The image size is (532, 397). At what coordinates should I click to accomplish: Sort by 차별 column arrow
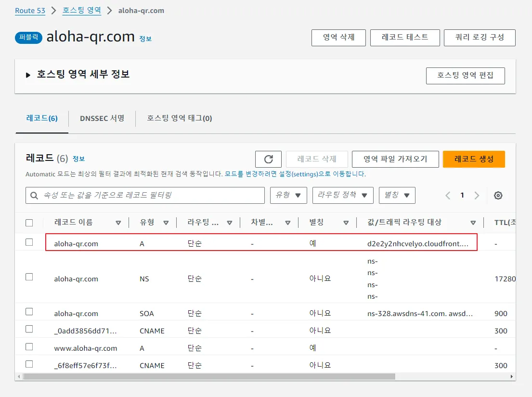(x=288, y=223)
